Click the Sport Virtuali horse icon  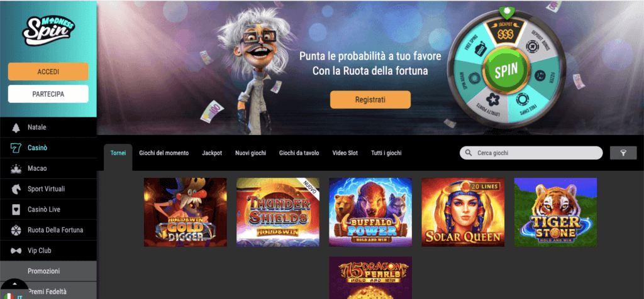16,189
